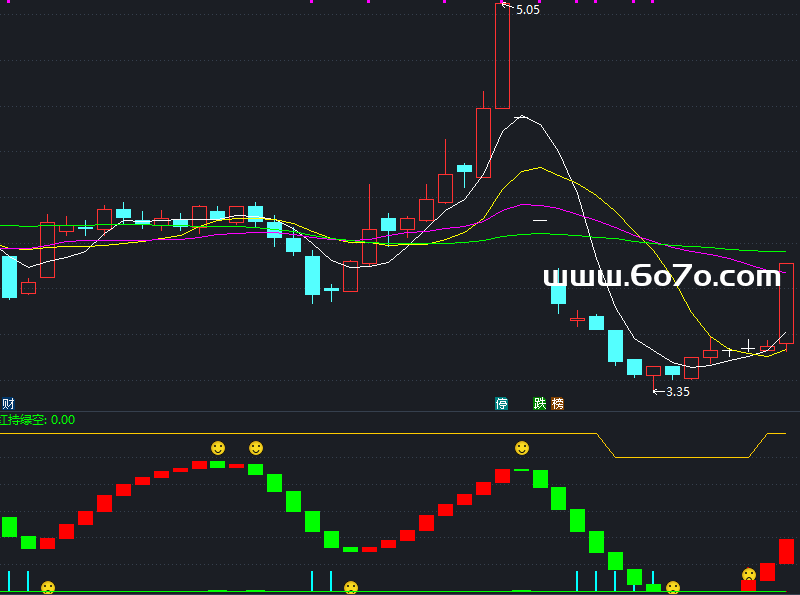Click the cyan 停 marker icon
The height and width of the screenshot is (595, 800).
pyautogui.click(x=502, y=404)
